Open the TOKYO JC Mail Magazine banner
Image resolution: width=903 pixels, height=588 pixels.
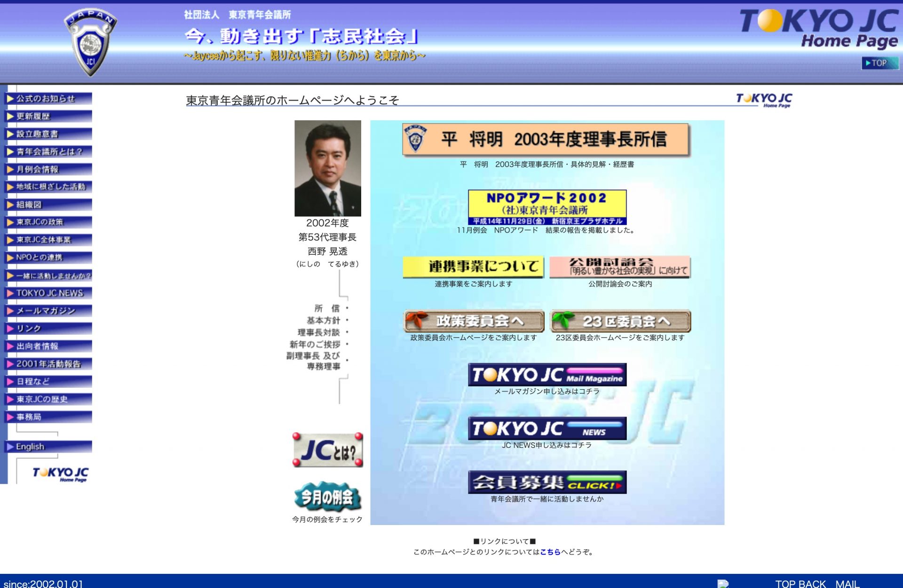pyautogui.click(x=547, y=375)
